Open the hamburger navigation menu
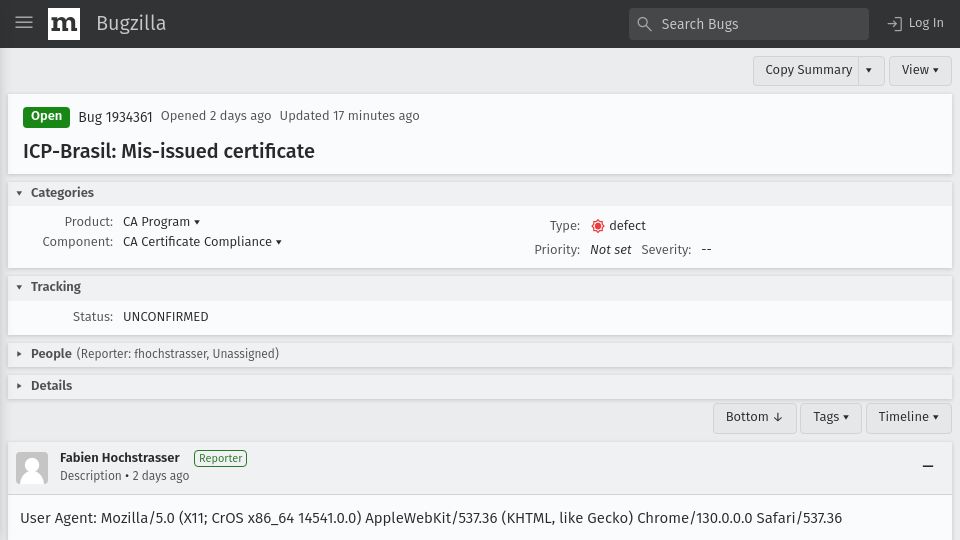The image size is (960, 540). (x=24, y=23)
